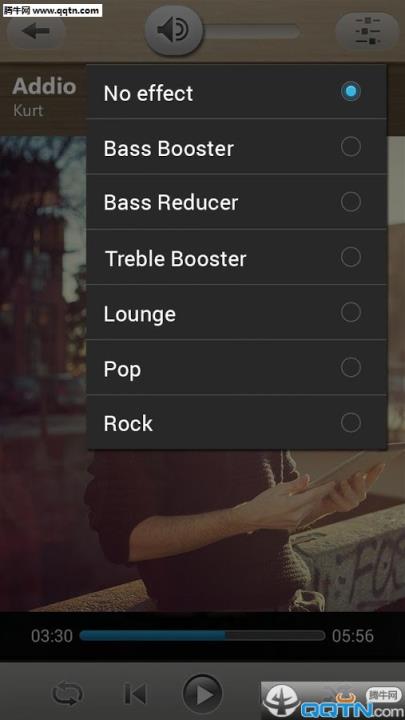Tap the back arrow button

[36, 31]
